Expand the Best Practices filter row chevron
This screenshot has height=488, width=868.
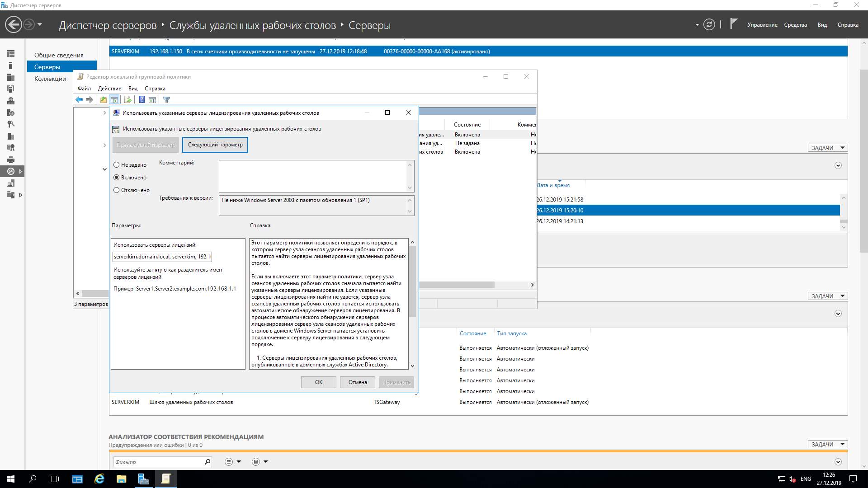(x=838, y=462)
